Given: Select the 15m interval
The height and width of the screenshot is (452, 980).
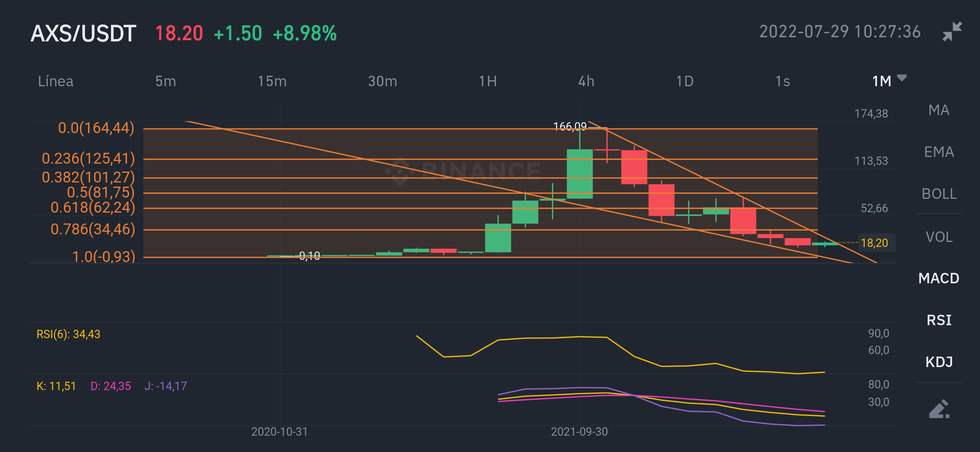Looking at the screenshot, I should (x=272, y=81).
